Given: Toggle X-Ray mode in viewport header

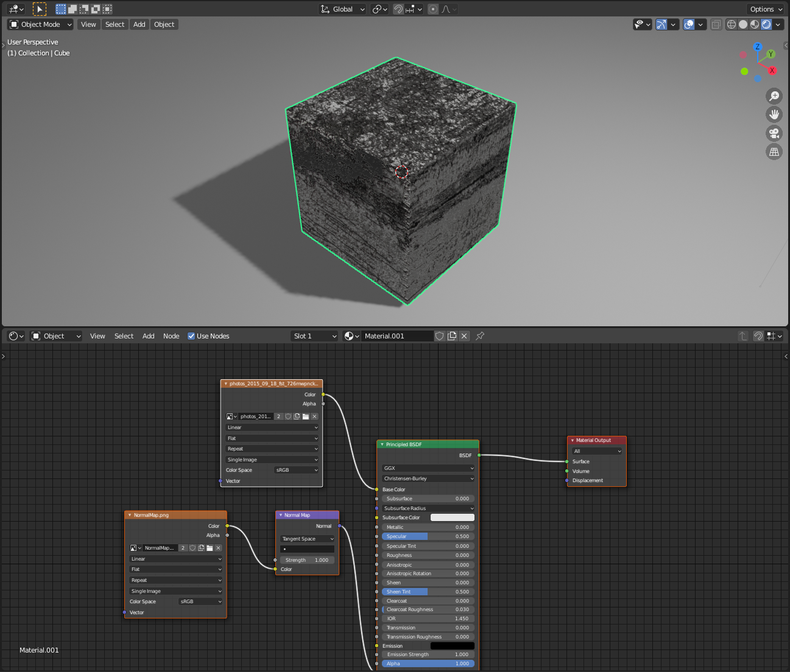Looking at the screenshot, I should pos(716,24).
